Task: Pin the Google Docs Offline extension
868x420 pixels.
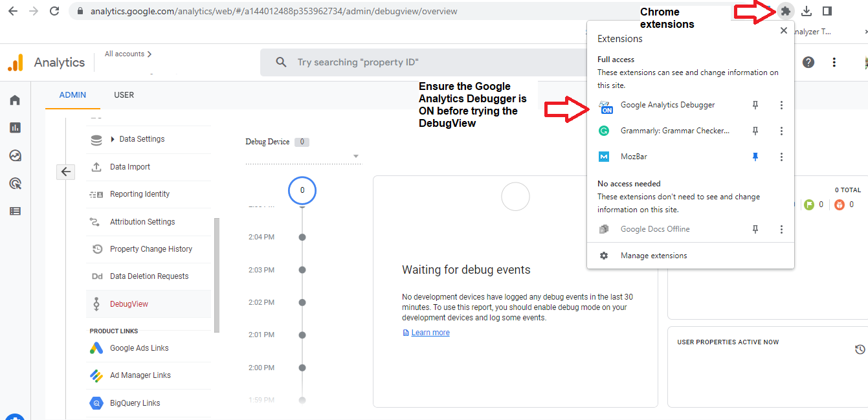Action: (x=755, y=229)
